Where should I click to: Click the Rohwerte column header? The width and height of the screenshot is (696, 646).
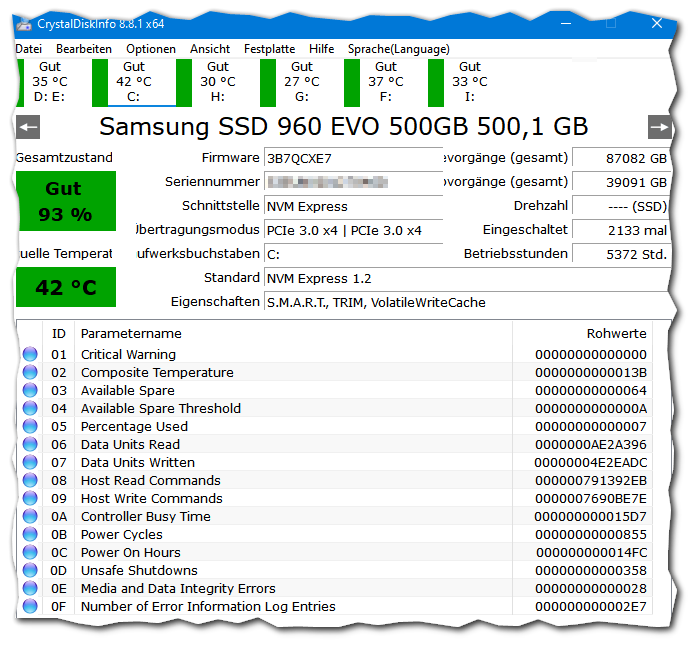pyautogui.click(x=582, y=333)
